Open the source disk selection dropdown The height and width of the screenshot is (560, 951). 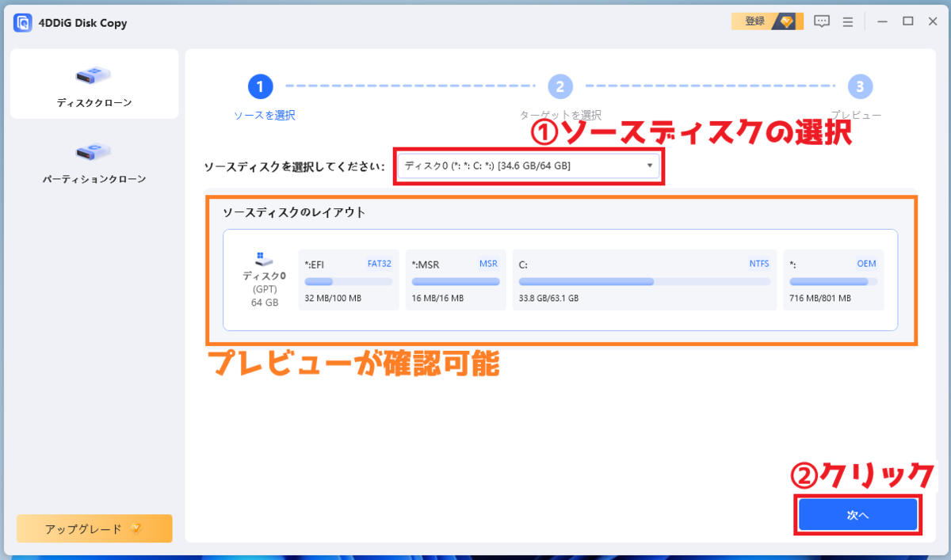coord(528,166)
